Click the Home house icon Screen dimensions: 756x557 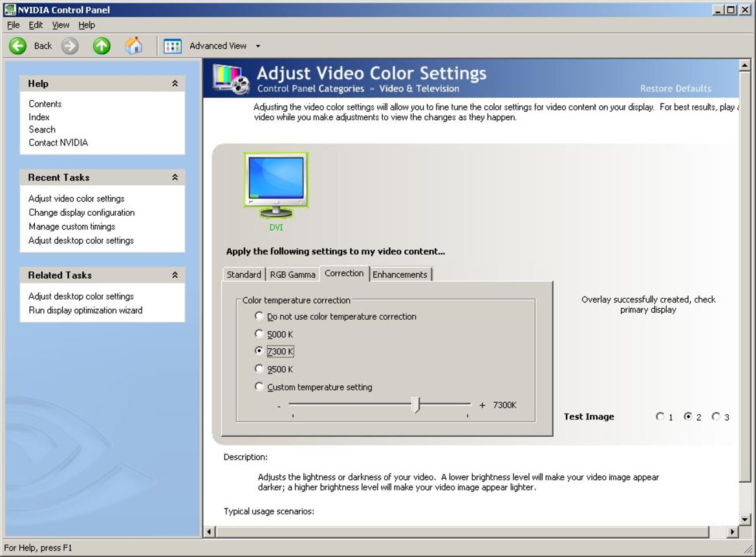[x=134, y=46]
